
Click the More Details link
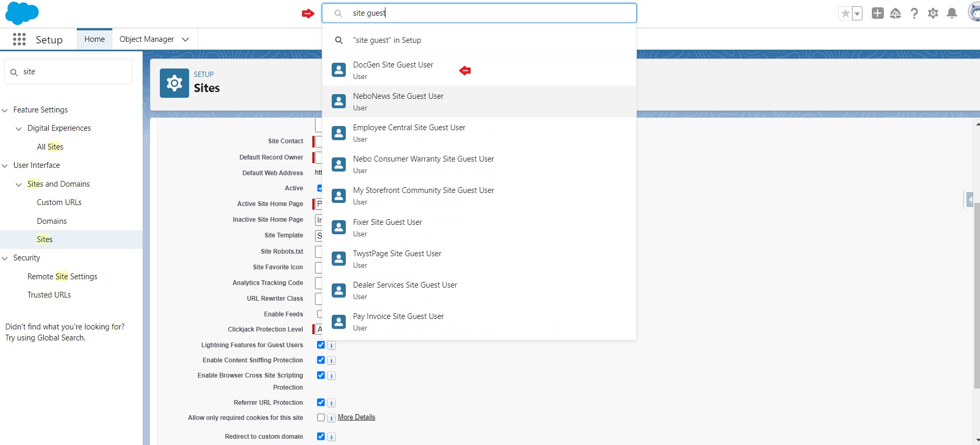pyautogui.click(x=356, y=417)
